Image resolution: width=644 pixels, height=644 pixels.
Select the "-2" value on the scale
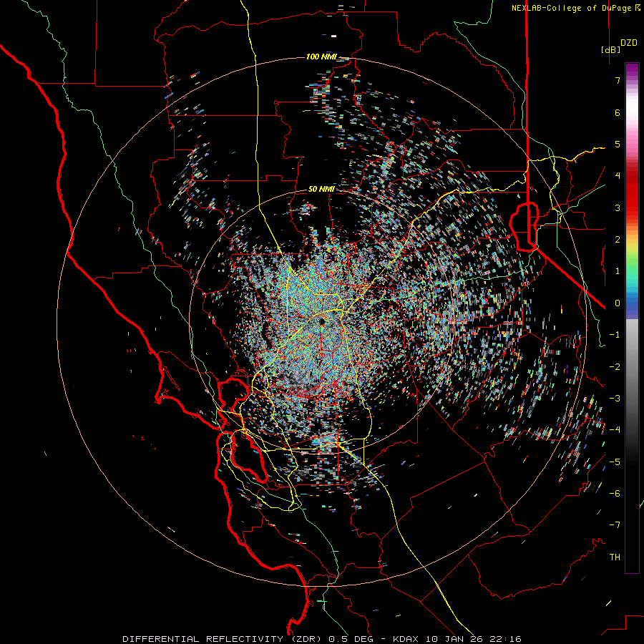(x=615, y=366)
